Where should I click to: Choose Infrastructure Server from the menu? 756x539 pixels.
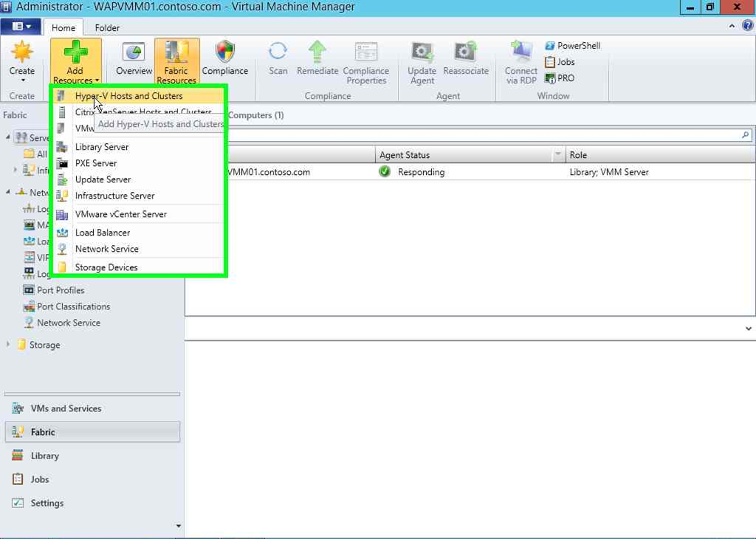[138, 196]
